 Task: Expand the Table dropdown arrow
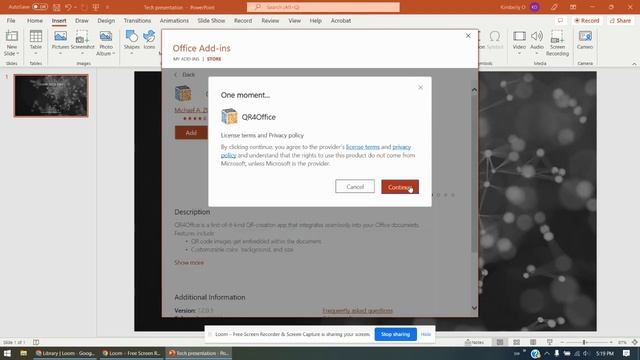coord(36,53)
